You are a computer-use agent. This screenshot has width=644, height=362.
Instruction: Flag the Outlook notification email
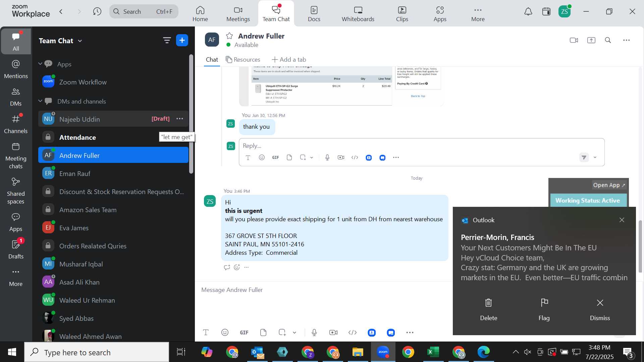point(544,310)
